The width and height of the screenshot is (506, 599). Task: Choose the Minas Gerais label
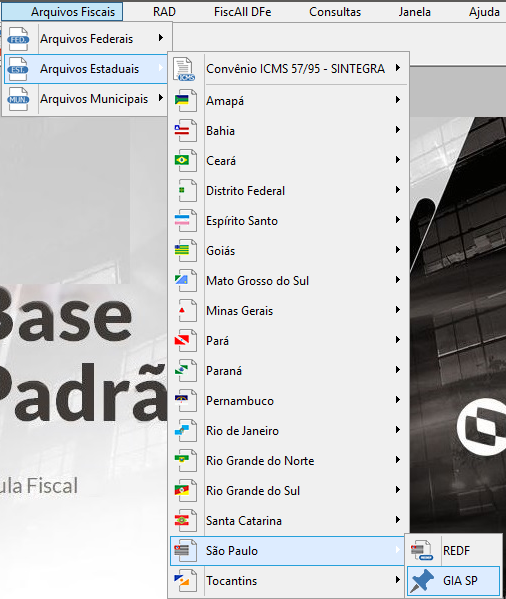(x=239, y=311)
